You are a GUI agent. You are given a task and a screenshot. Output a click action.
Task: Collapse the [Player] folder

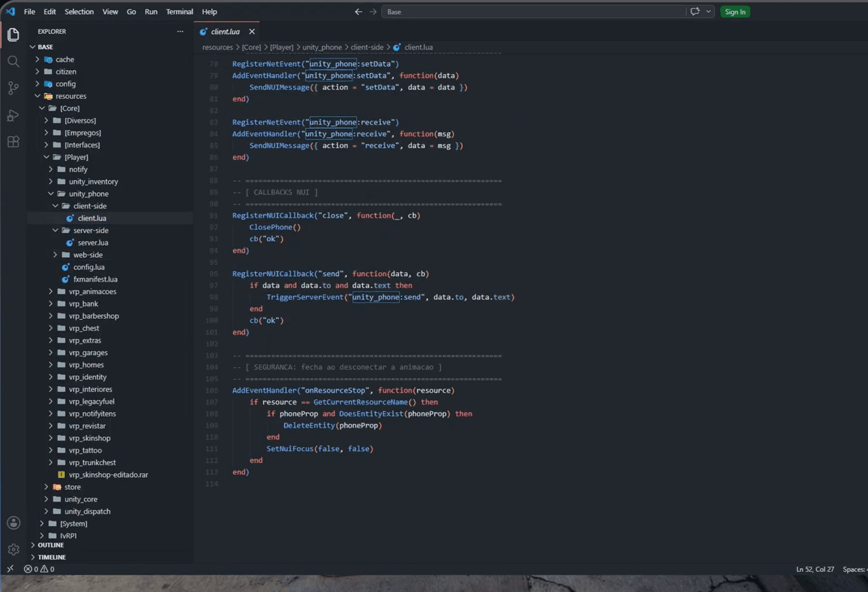click(x=110, y=157)
